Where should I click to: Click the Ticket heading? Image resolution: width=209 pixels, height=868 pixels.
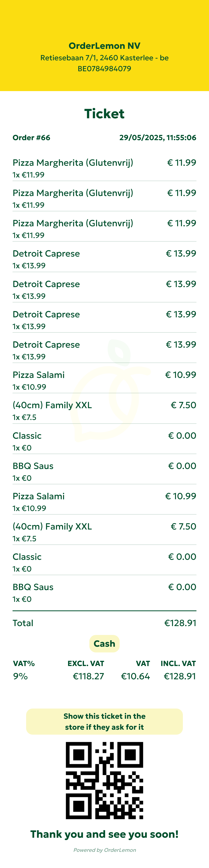pos(104,114)
